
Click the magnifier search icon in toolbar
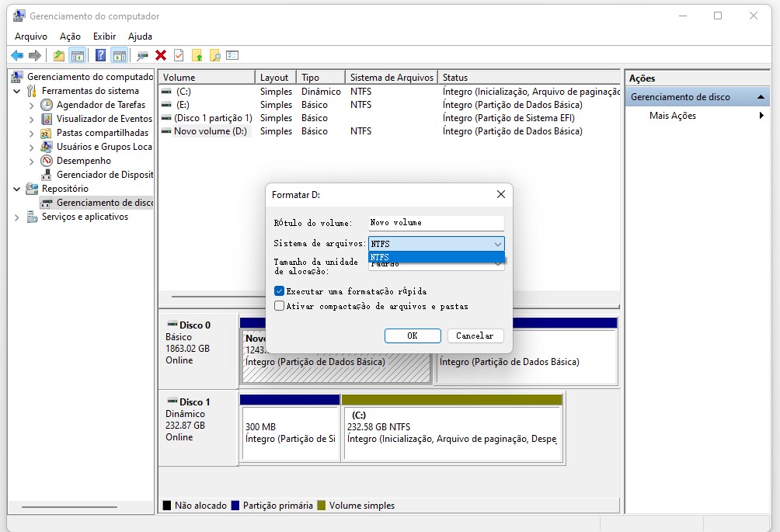(214, 55)
